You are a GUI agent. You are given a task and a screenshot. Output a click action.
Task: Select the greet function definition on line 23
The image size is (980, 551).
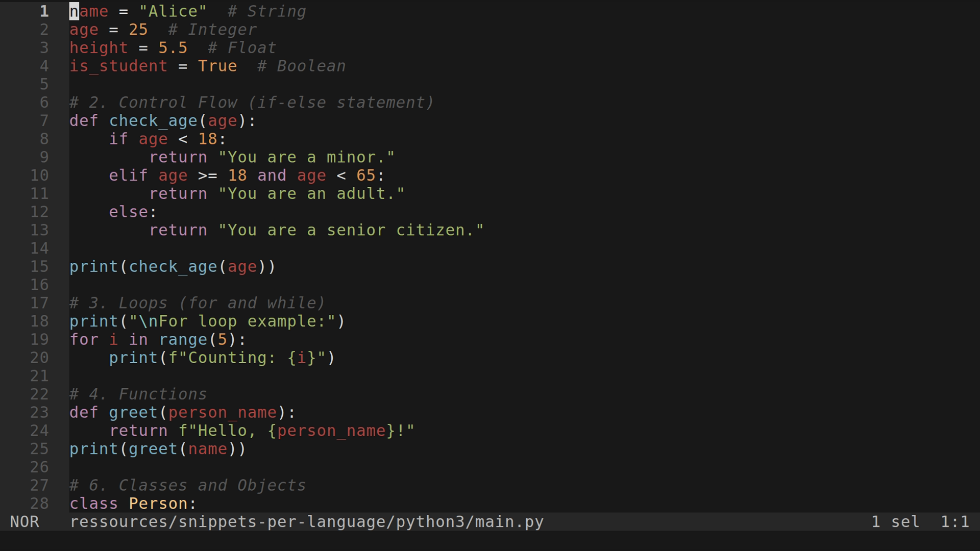click(133, 412)
